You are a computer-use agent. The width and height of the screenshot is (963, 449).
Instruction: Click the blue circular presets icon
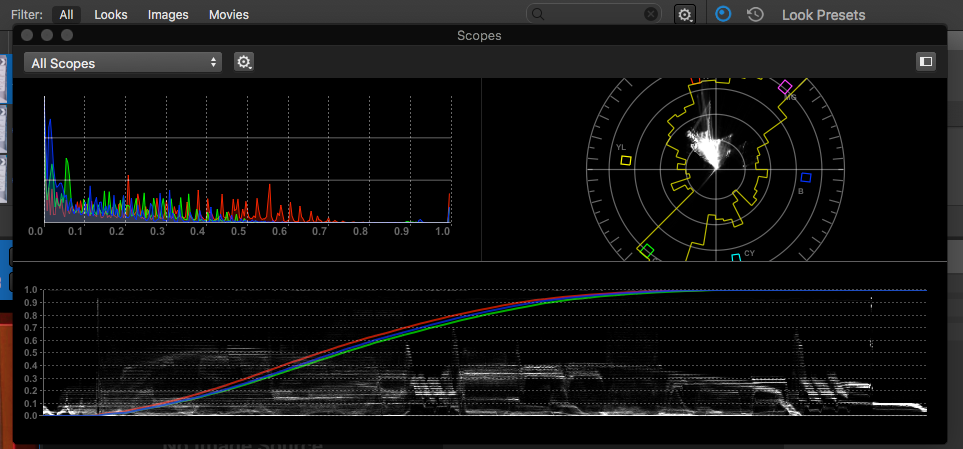[725, 14]
